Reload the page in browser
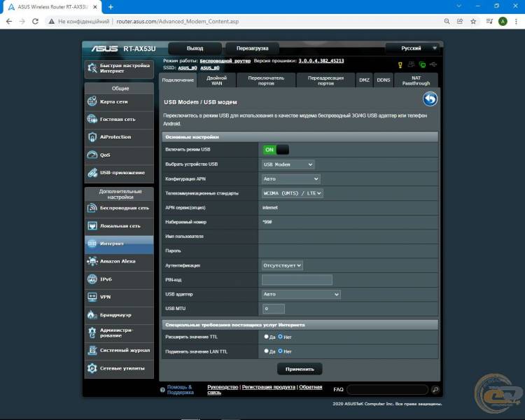525x420 pixels. click(35, 22)
